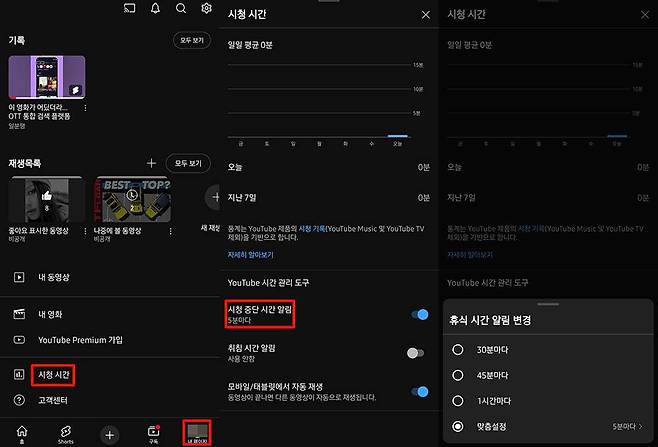The width and height of the screenshot is (658, 447).
Task: Open 고객센터 menu item
Action: 110,400
